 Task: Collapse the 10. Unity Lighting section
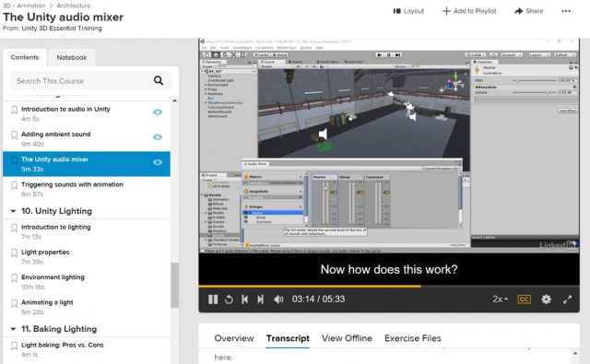(x=13, y=211)
